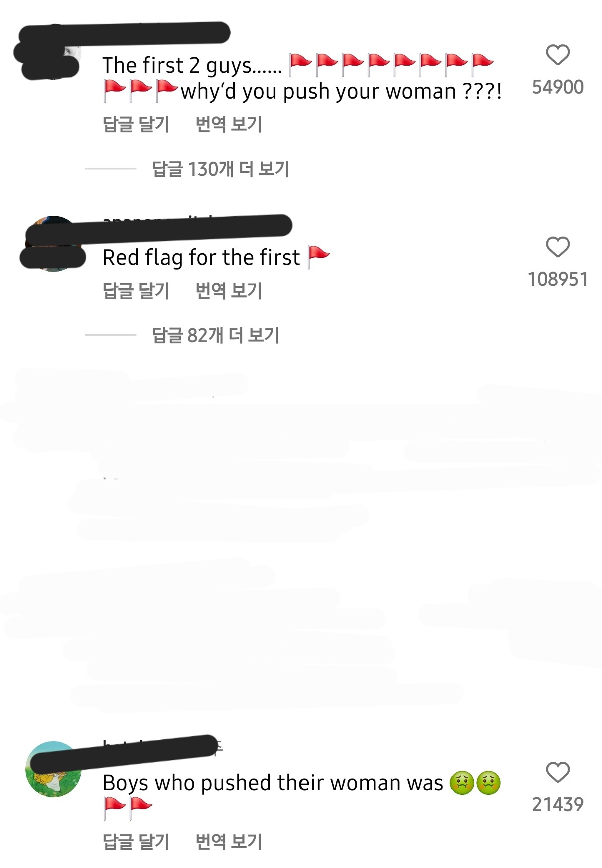Viewport: 602px width, 868px height.
Task: Open avatar beside 'Red flag for the first'
Action: coord(53,244)
